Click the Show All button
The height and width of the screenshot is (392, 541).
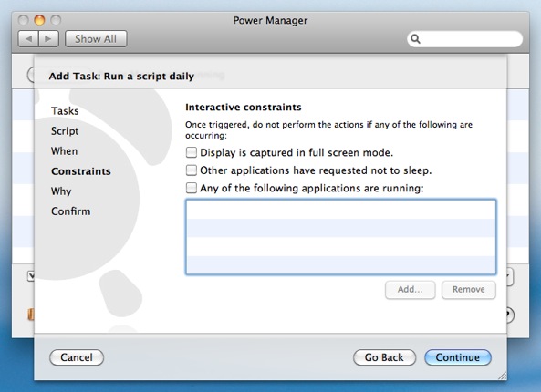pyautogui.click(x=96, y=39)
